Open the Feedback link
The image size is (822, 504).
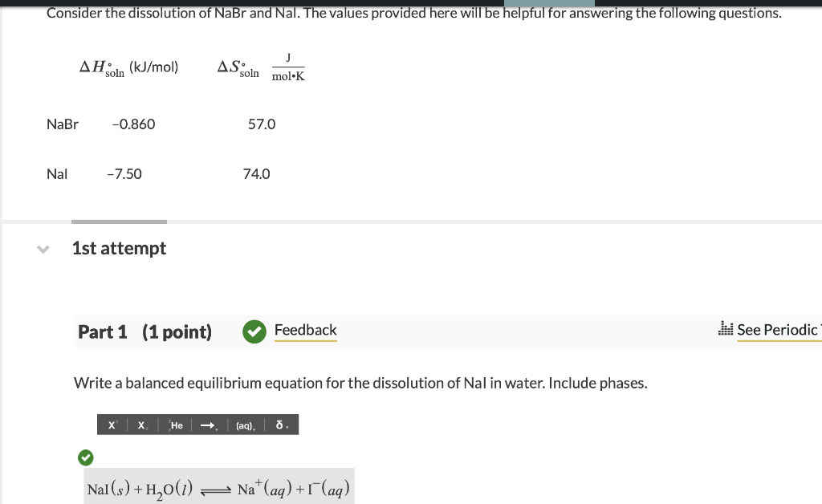[x=305, y=330]
